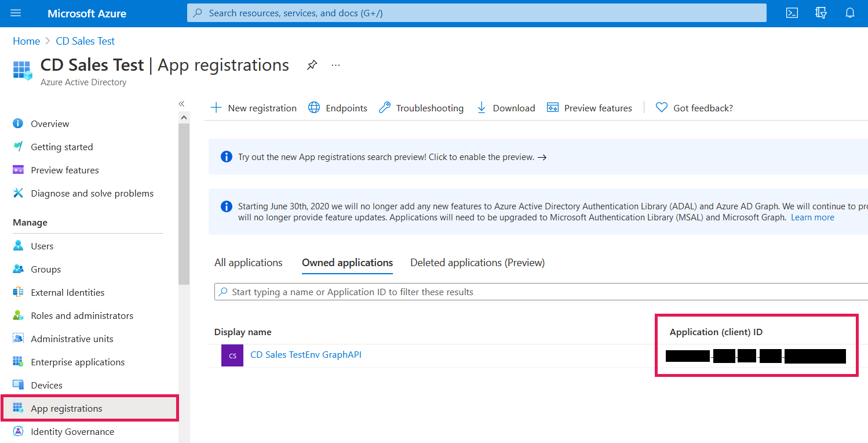868x443 pixels.
Task: Go to Groups management
Action: click(46, 269)
